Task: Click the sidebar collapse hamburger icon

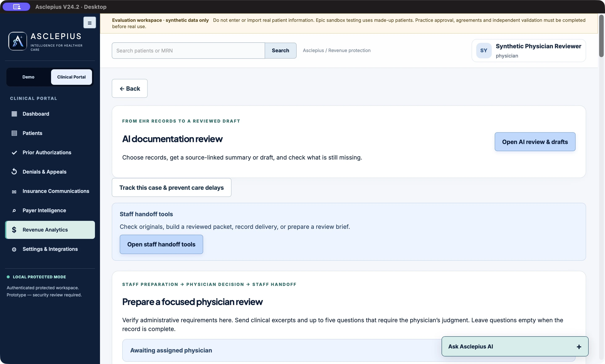Action: tap(89, 22)
